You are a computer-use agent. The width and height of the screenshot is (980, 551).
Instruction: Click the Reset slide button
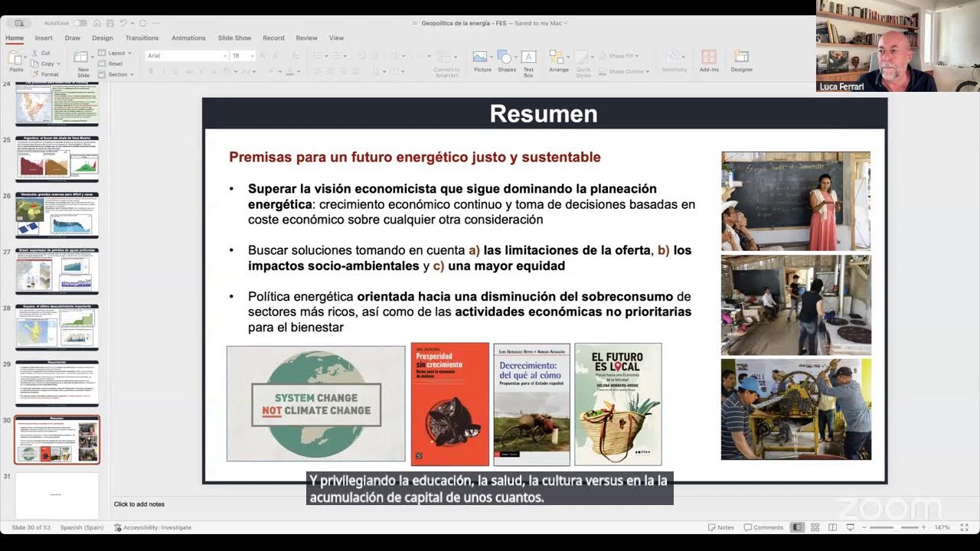click(111, 64)
